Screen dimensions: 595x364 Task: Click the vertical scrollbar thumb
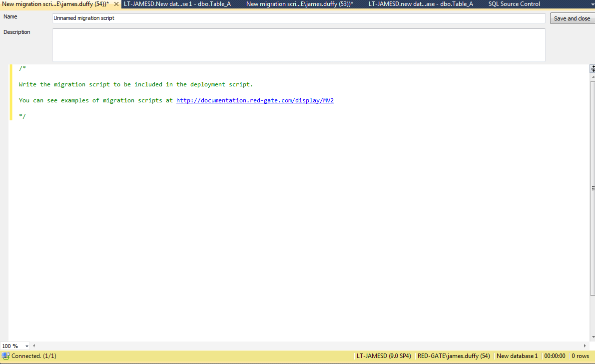click(593, 188)
